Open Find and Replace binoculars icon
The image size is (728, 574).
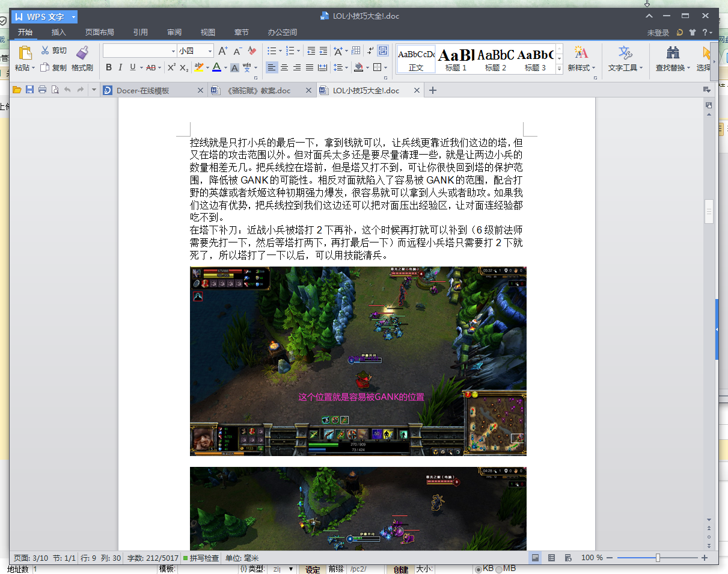coord(673,52)
